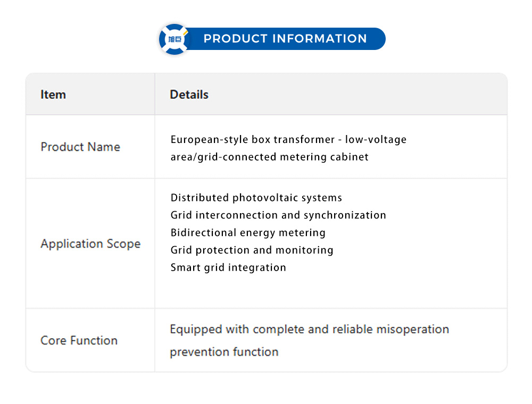532x404 pixels.
Task: Click the line starting with Equipped
Action: tap(309, 330)
